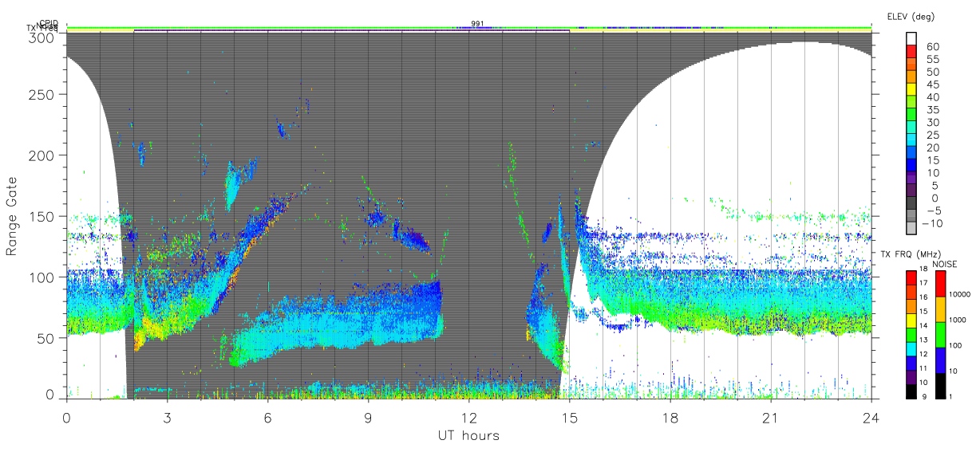Click the '30' label on ELEV colorbar
This screenshot has width=980, height=452.
pos(933,123)
